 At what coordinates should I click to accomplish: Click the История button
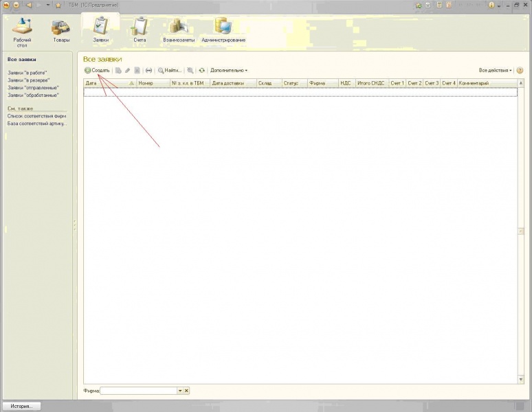click(x=21, y=406)
